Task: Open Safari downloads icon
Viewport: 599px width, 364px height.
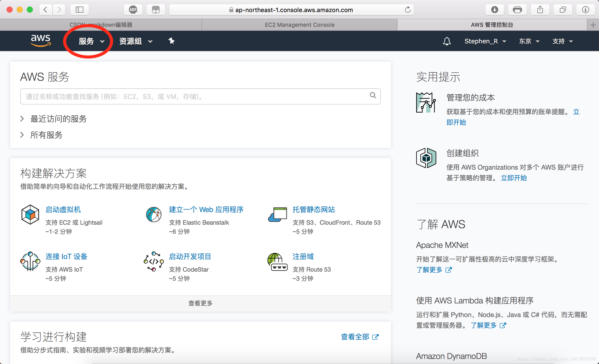Action: click(494, 10)
